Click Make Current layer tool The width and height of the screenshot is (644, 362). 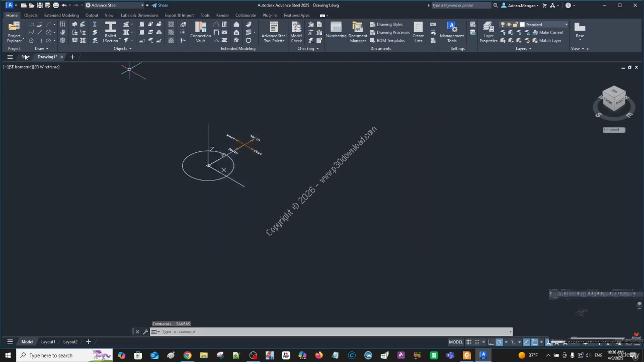point(548,32)
